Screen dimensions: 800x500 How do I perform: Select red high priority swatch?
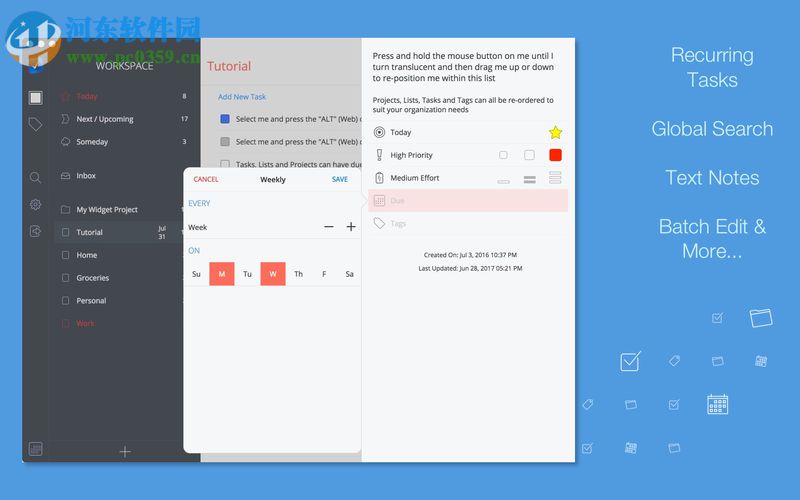click(556, 155)
